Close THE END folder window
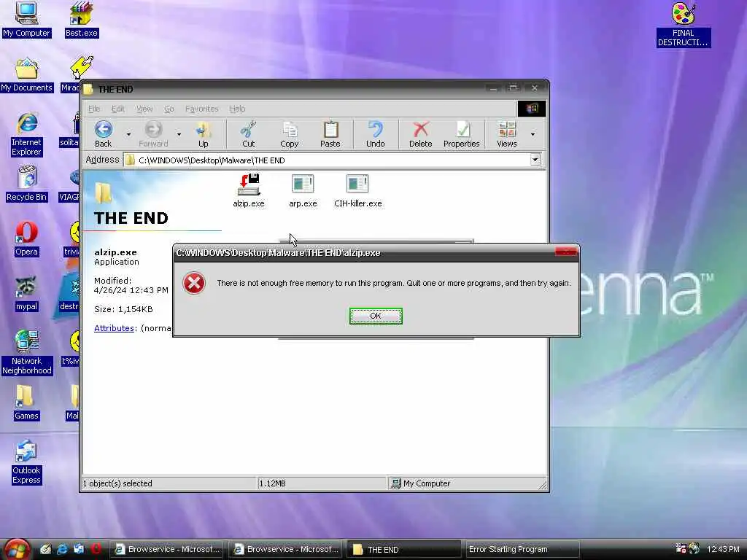 point(535,88)
